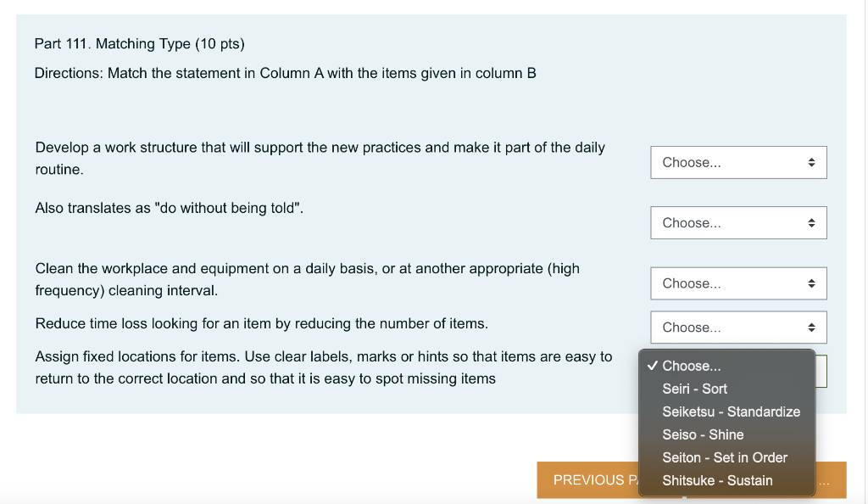The height and width of the screenshot is (504, 868).
Task: Click the checkmark beside "Choose..."
Action: (651, 366)
